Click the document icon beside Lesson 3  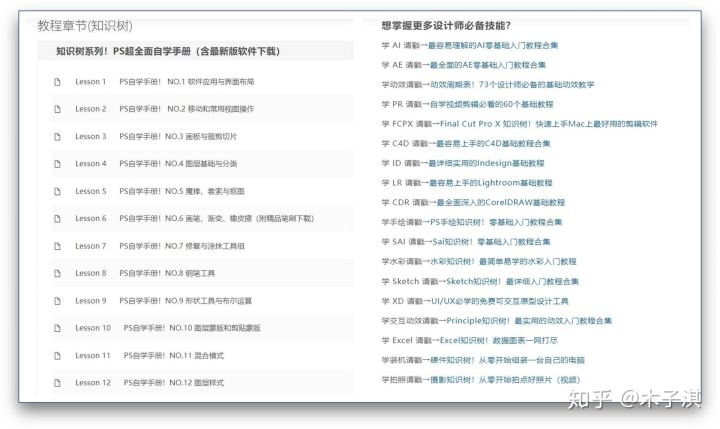(57, 136)
